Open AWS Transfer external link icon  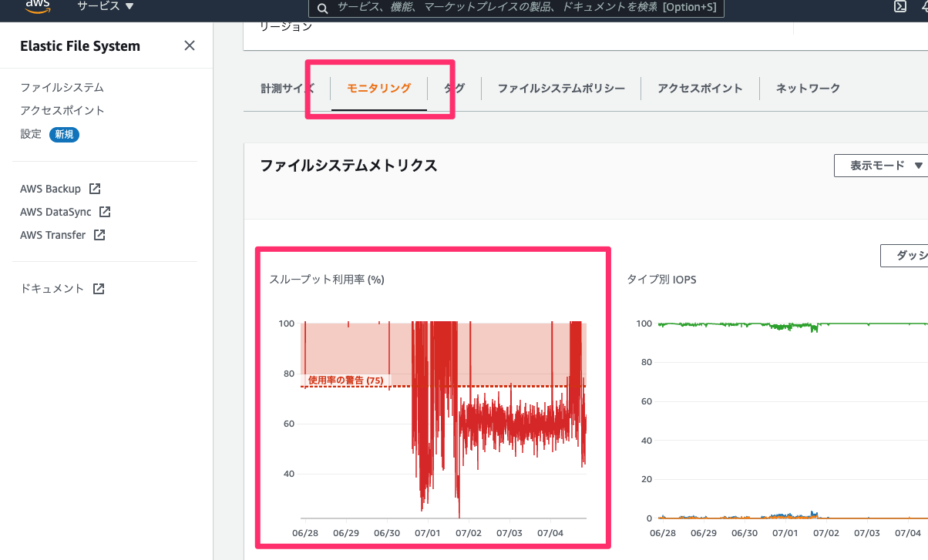100,234
